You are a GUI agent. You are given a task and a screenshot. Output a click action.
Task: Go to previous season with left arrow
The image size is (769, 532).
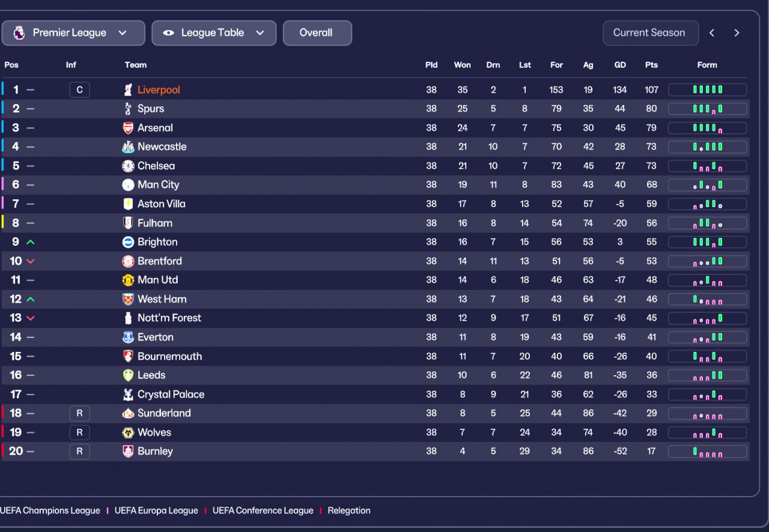[x=712, y=33]
